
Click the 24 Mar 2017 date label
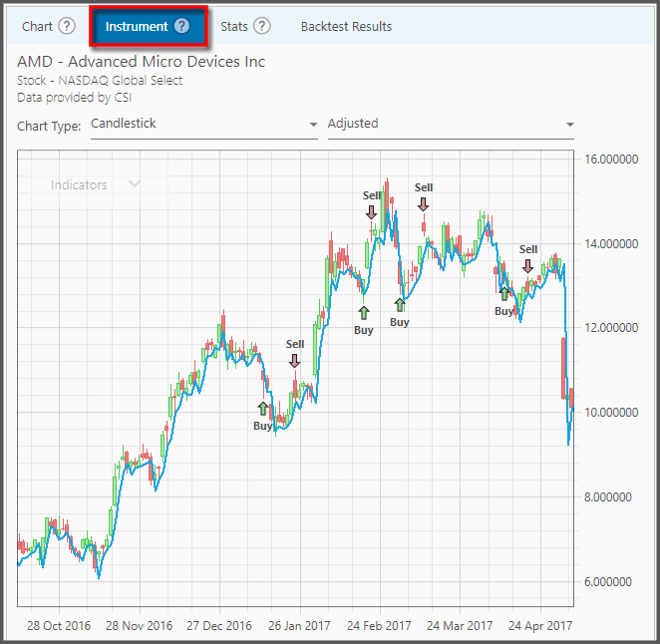coord(460,626)
